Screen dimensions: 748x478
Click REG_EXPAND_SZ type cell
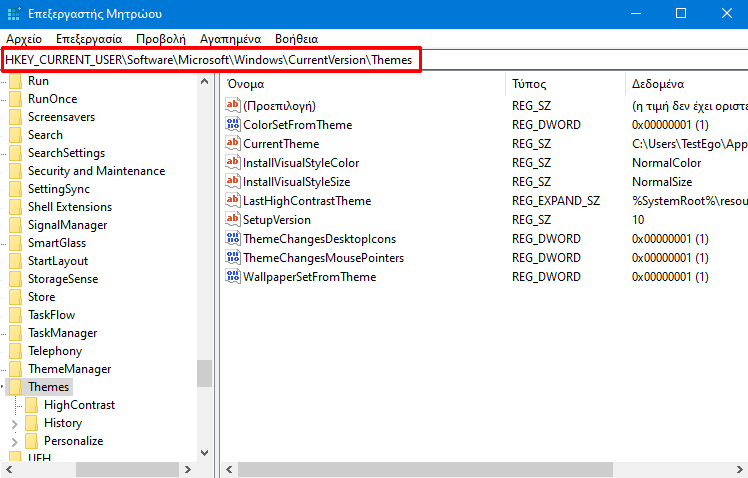tap(556, 201)
